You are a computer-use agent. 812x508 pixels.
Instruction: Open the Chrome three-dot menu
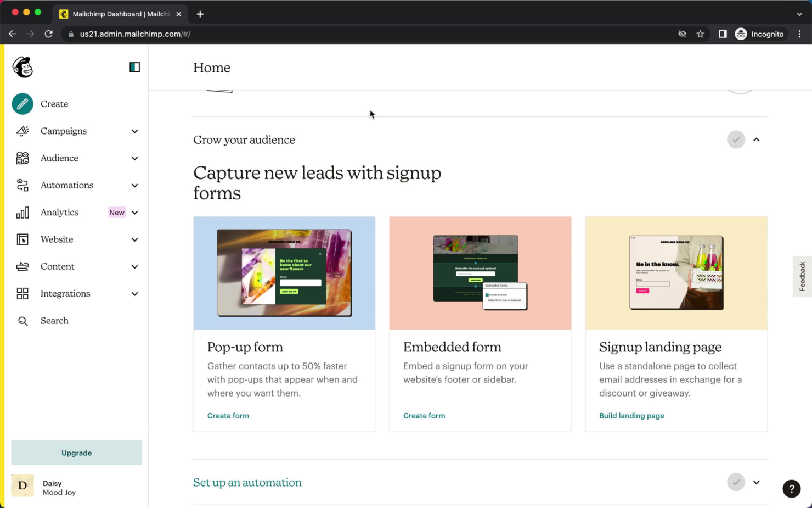800,34
